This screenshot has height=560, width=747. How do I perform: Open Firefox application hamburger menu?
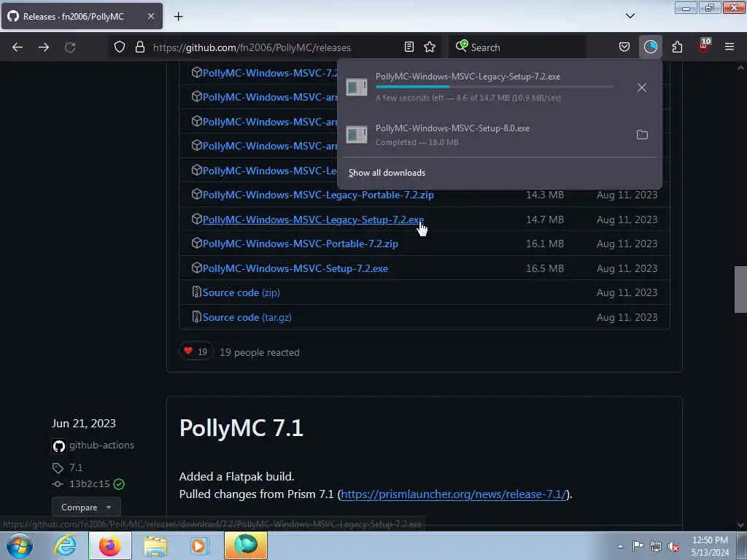point(729,47)
